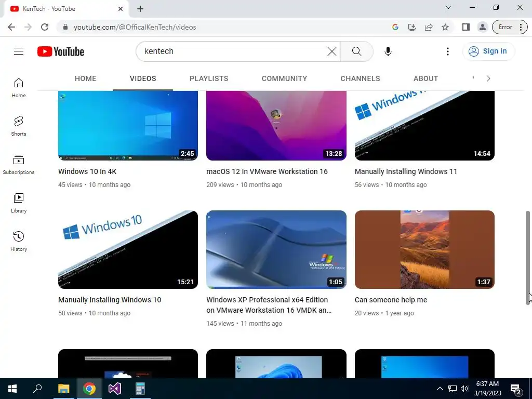The width and height of the screenshot is (532, 399).
Task: Go to Home in the sidebar
Action: 19,87
